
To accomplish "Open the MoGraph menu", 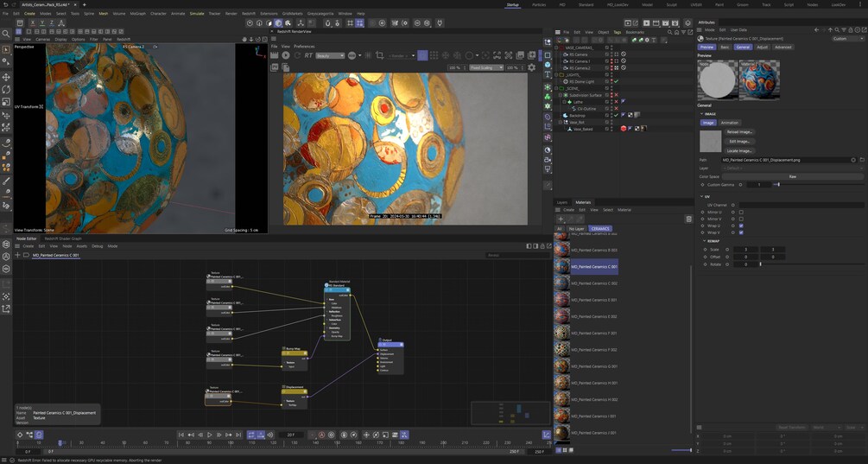I will [x=138, y=13].
